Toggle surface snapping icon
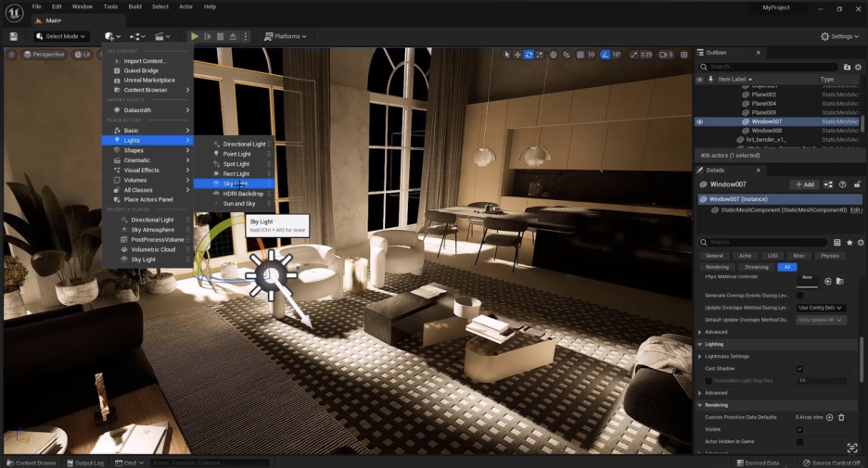The height and width of the screenshot is (468, 868). [x=567, y=54]
